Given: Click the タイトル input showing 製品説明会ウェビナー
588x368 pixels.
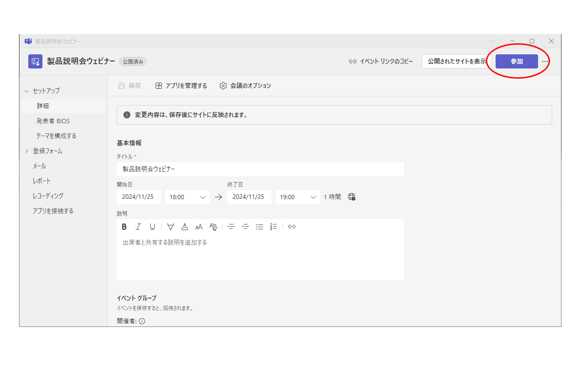Looking at the screenshot, I should pos(260,169).
